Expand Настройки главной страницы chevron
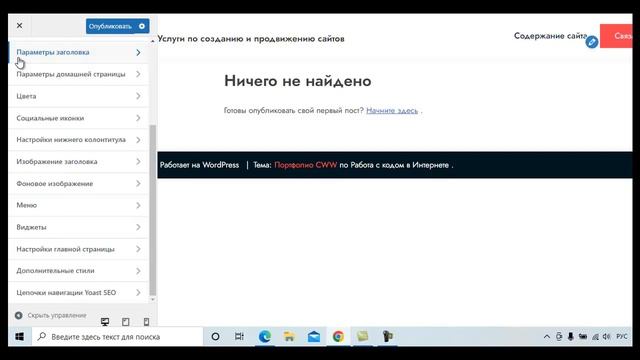Image resolution: width=640 pixels, height=360 pixels. (138, 249)
